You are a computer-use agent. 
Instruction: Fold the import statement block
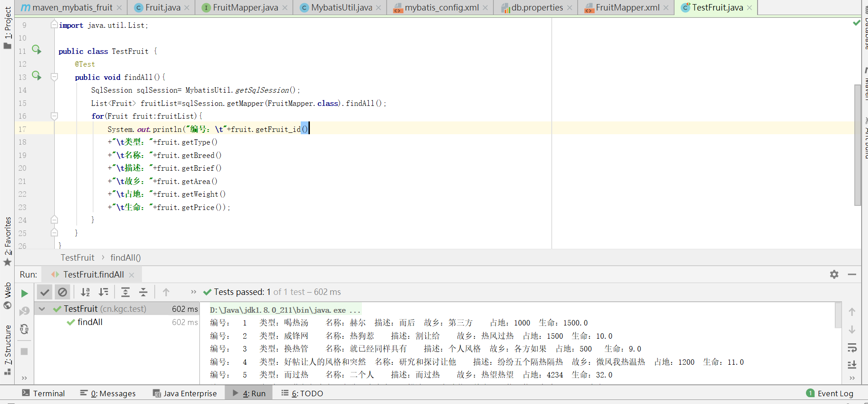pyautogui.click(x=54, y=24)
